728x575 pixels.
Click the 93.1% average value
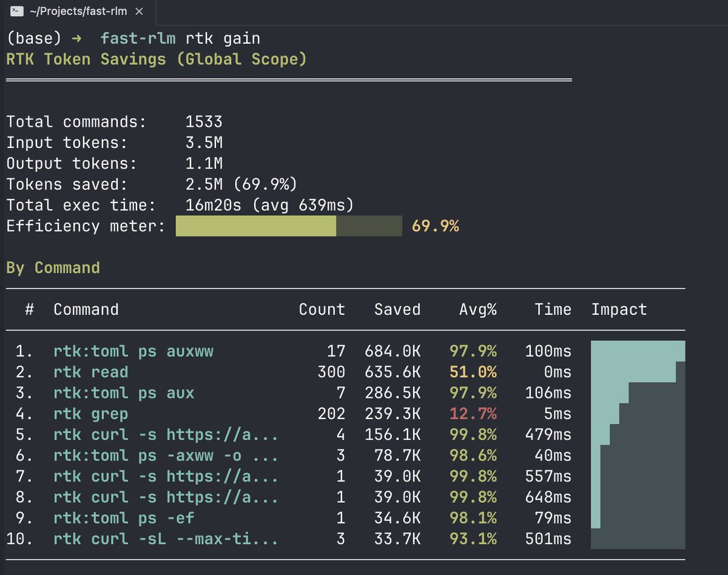pos(473,539)
